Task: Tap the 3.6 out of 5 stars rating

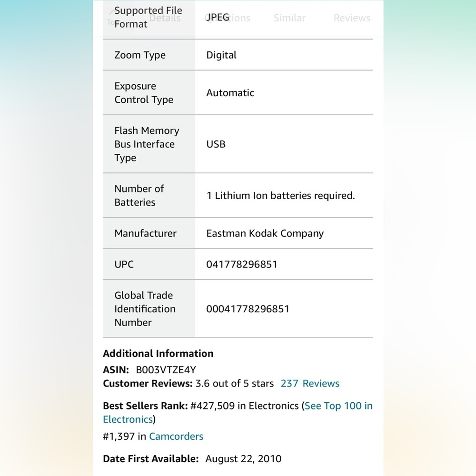Action: [x=234, y=383]
